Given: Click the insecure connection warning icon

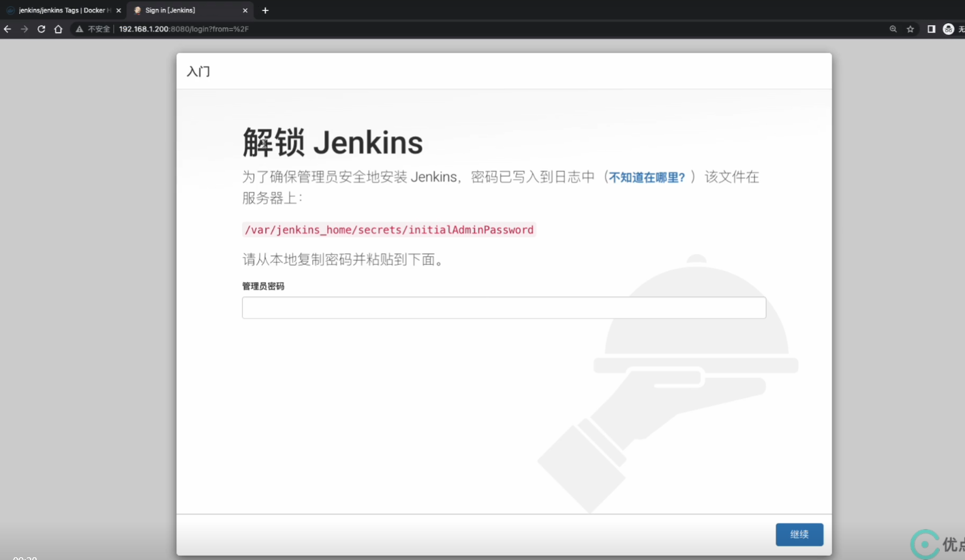Looking at the screenshot, I should [80, 29].
